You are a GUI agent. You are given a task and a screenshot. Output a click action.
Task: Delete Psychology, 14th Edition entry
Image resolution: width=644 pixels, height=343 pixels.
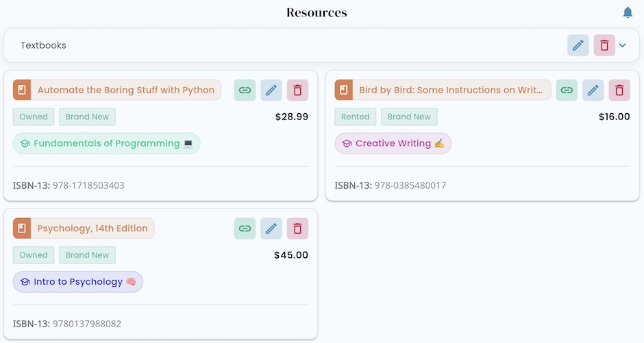(x=297, y=228)
